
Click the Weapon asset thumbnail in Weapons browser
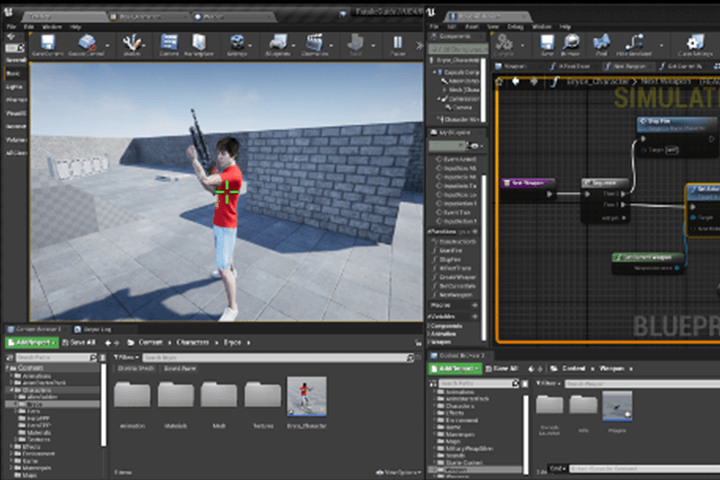click(x=617, y=406)
